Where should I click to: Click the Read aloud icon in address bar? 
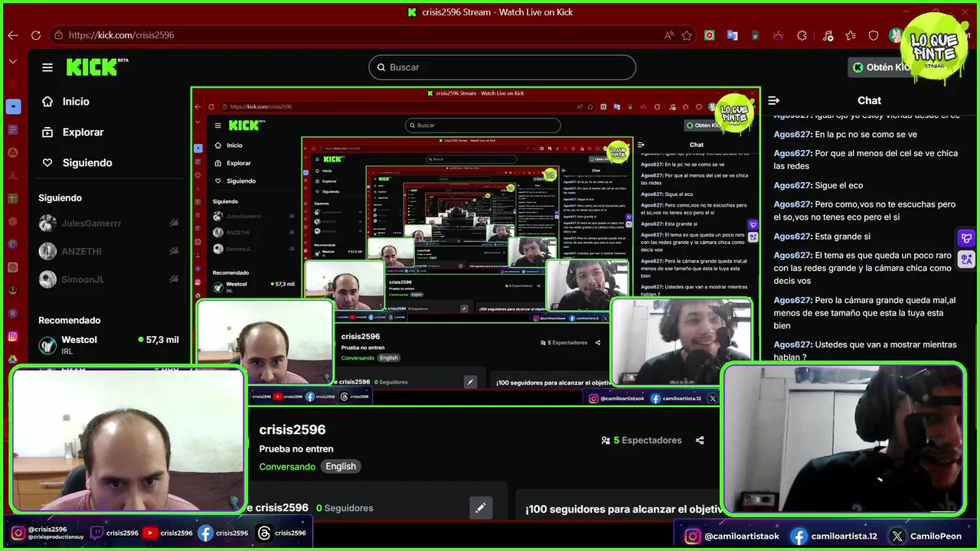pyautogui.click(x=669, y=35)
